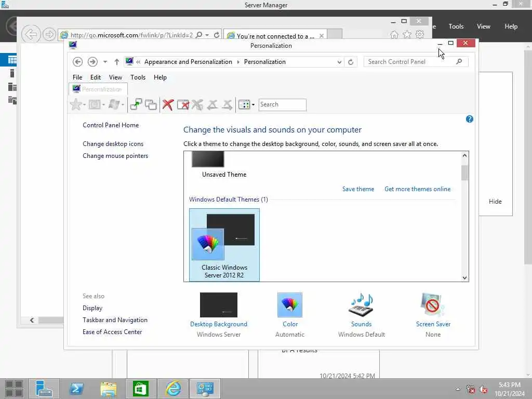The width and height of the screenshot is (532, 399).
Task: Open Server Manager from the taskbar
Action: (x=44, y=389)
